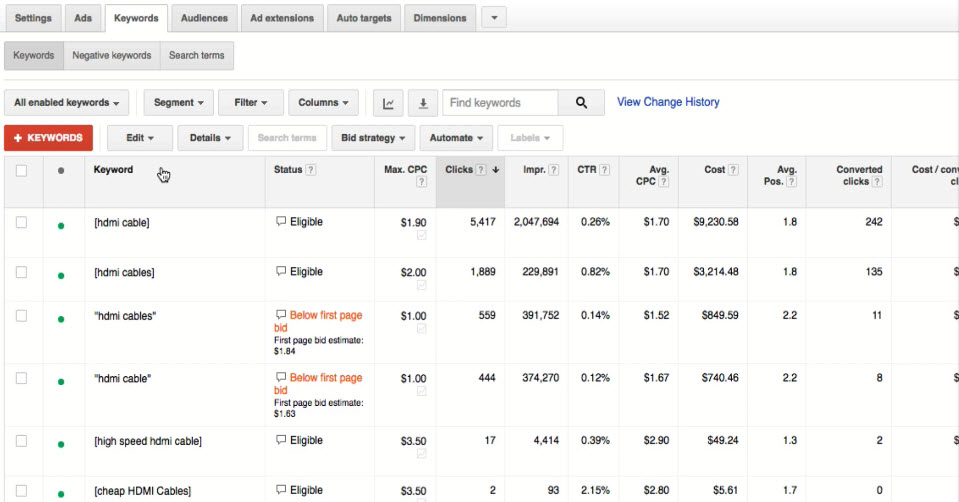
Task: Click the speech bubble icon for [hdmi cable]
Action: pyautogui.click(x=281, y=222)
